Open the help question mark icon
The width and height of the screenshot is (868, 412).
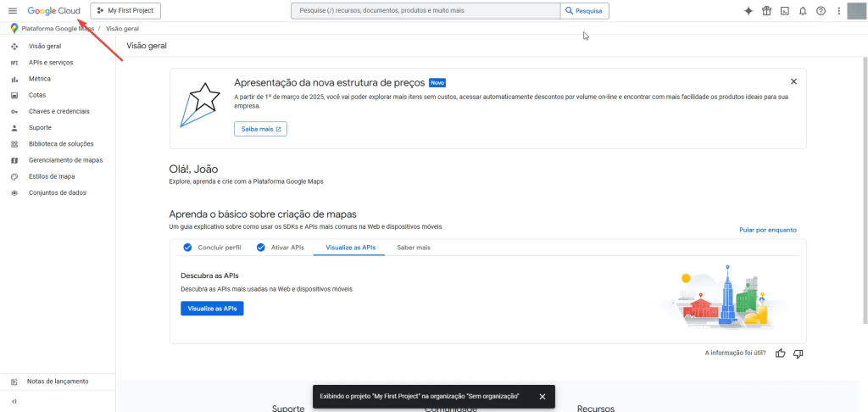coord(821,11)
